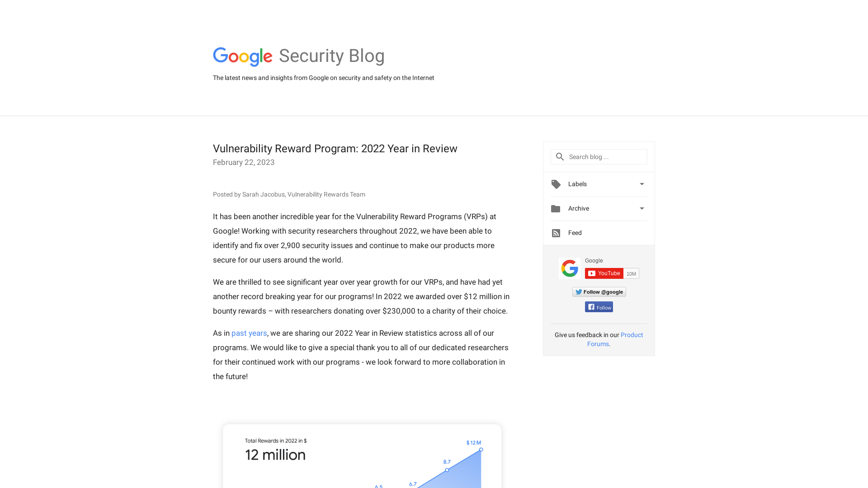The height and width of the screenshot is (488, 868).
Task: Click the Archive folder icon
Action: coord(556,208)
